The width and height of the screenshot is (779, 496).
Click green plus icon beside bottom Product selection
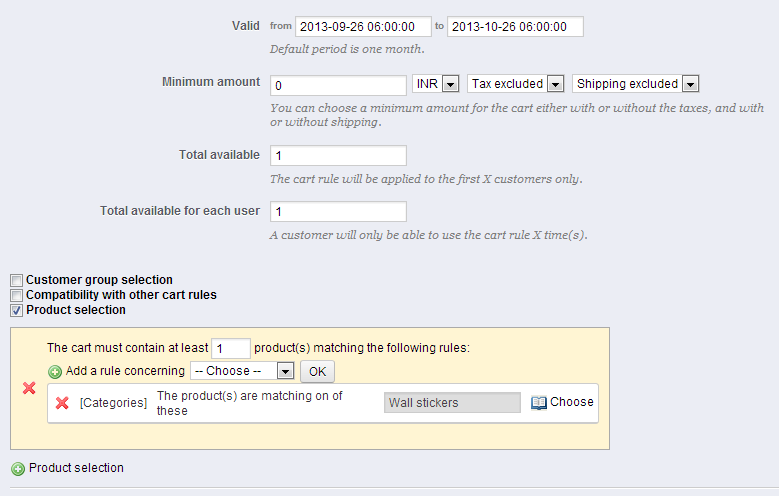(x=18, y=469)
